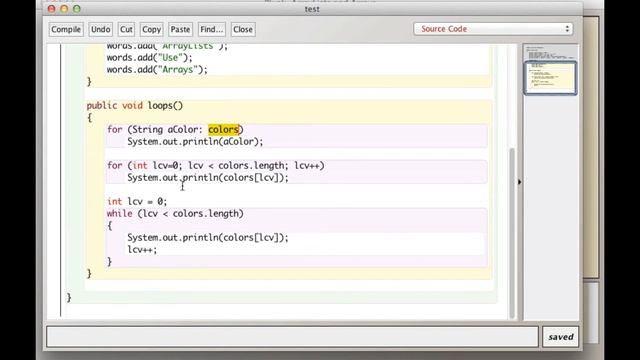The height and width of the screenshot is (360, 640).
Task: Click the status message field at bottom
Action: (292, 337)
